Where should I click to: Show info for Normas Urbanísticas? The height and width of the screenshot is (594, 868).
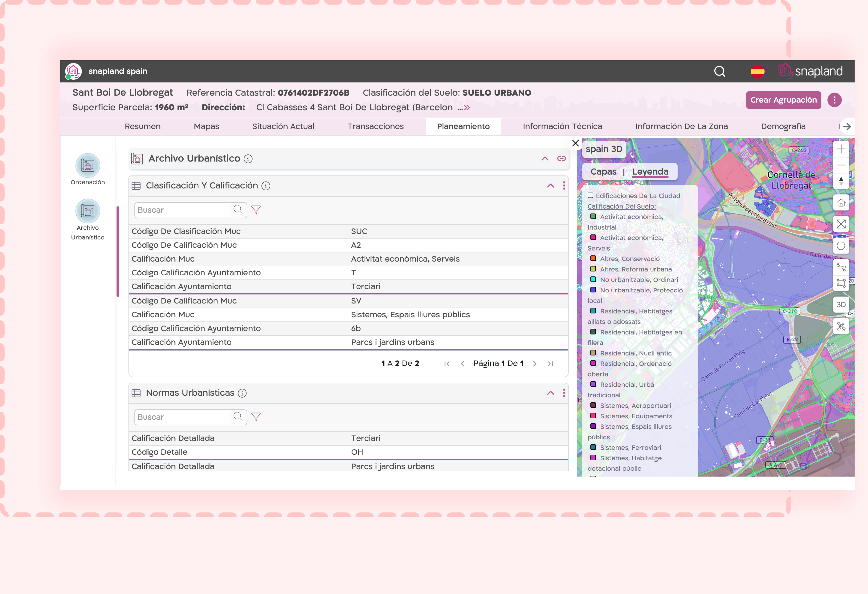pyautogui.click(x=242, y=393)
